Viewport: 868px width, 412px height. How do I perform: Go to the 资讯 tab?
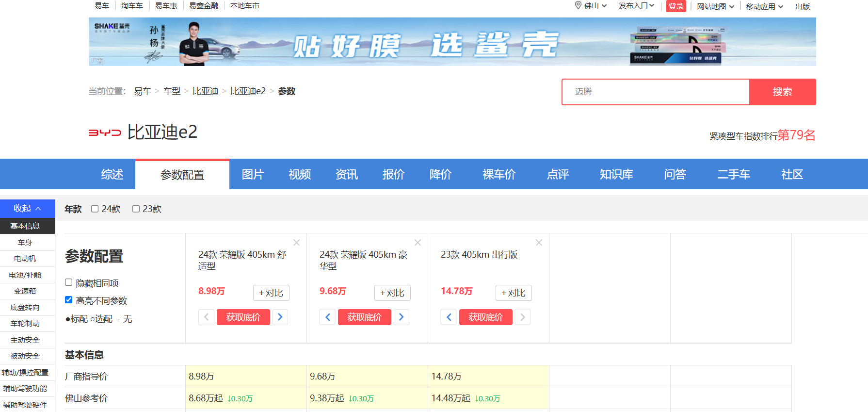[347, 174]
